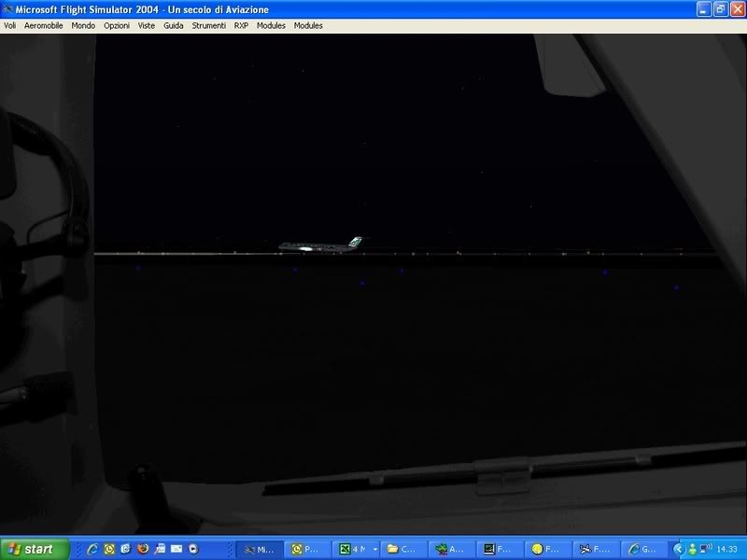Switch to the green plant 'A...' taskbar button
Viewport: 747px width, 560px height.
(x=452, y=550)
